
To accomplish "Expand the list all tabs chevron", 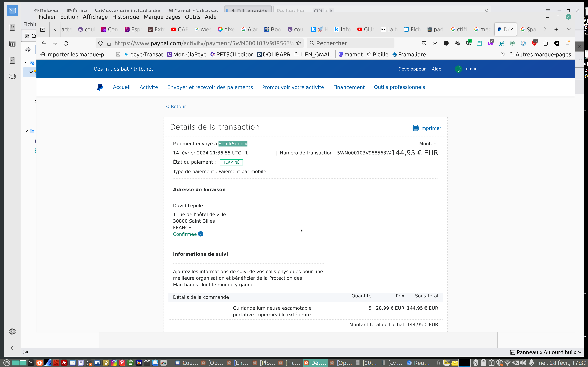I will click(x=569, y=29).
